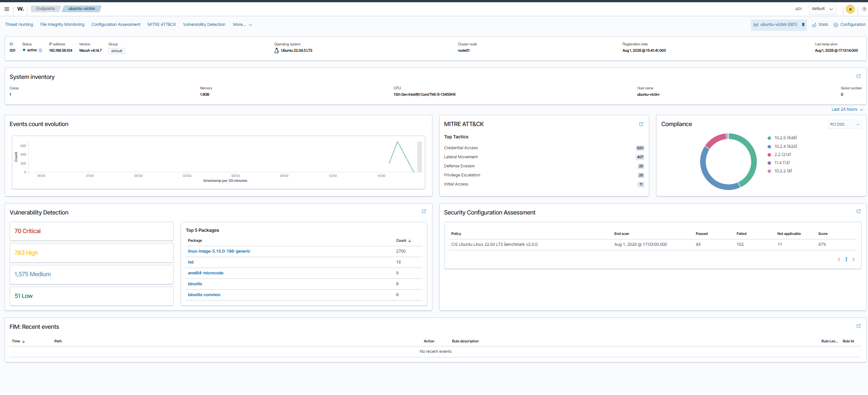Click the Credential Access tactic row
The height and width of the screenshot is (395, 868).
click(x=544, y=148)
